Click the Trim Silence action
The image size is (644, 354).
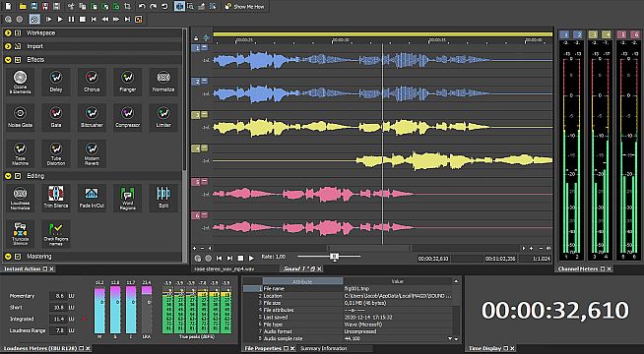click(56, 198)
